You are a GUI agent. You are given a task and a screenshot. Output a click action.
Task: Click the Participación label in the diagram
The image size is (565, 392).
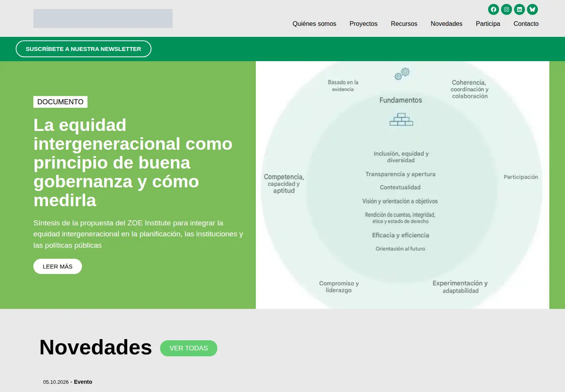coord(521,177)
